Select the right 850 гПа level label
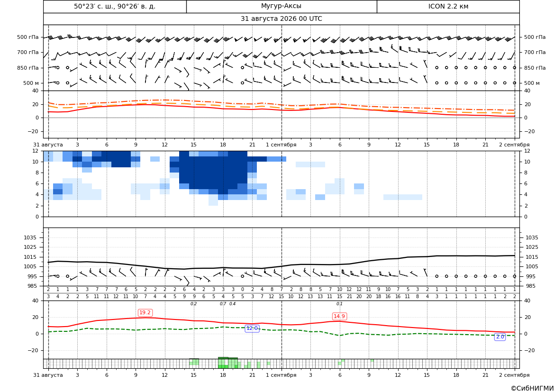This screenshot has width=554, height=392. coord(535,68)
